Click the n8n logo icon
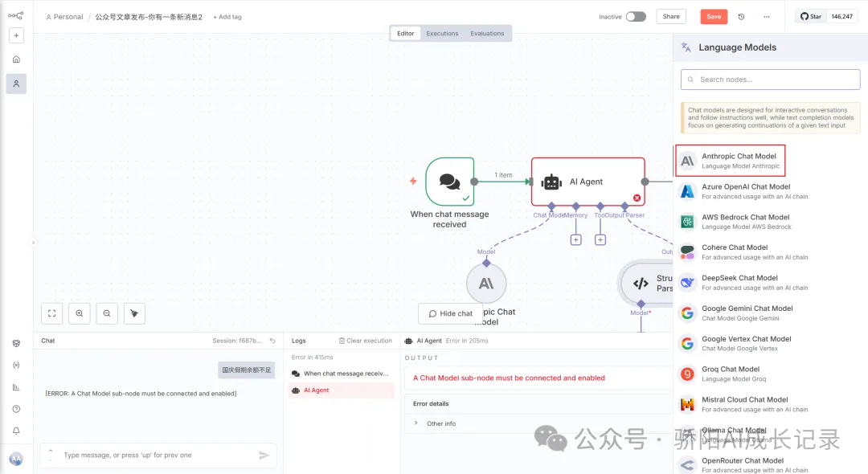The image size is (868, 474). (15, 15)
